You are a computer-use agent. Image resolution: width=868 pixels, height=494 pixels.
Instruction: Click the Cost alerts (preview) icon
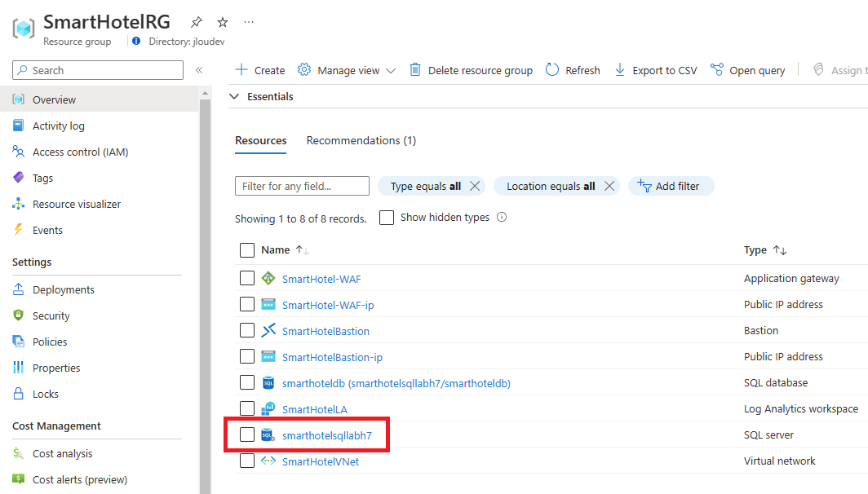pos(18,479)
